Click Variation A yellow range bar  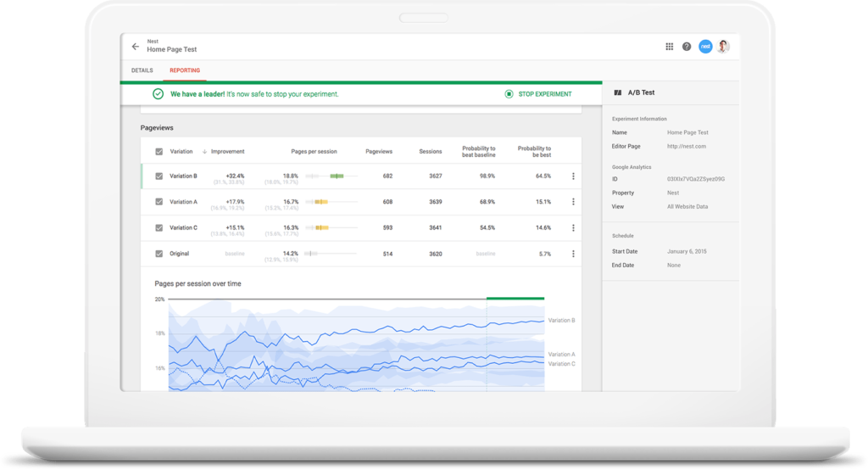click(321, 202)
